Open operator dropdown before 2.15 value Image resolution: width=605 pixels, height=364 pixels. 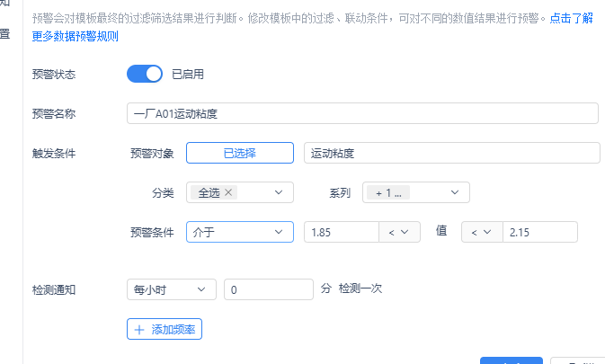pyautogui.click(x=482, y=232)
